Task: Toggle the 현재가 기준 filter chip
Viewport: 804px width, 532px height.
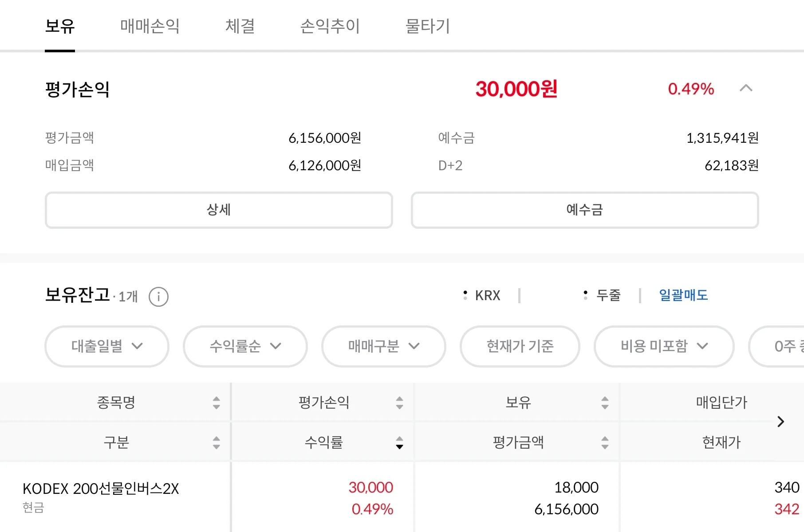Action: point(520,346)
